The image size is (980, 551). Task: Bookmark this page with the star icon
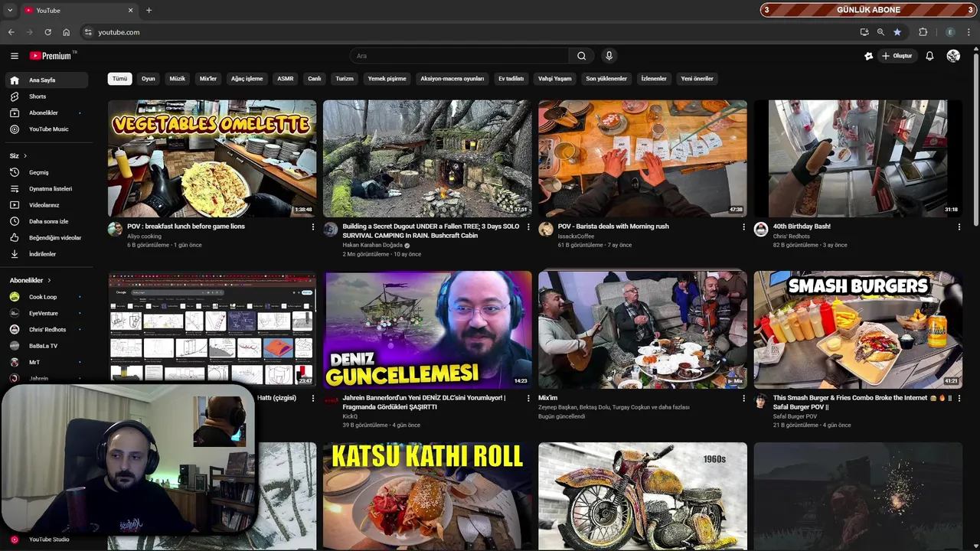[897, 32]
